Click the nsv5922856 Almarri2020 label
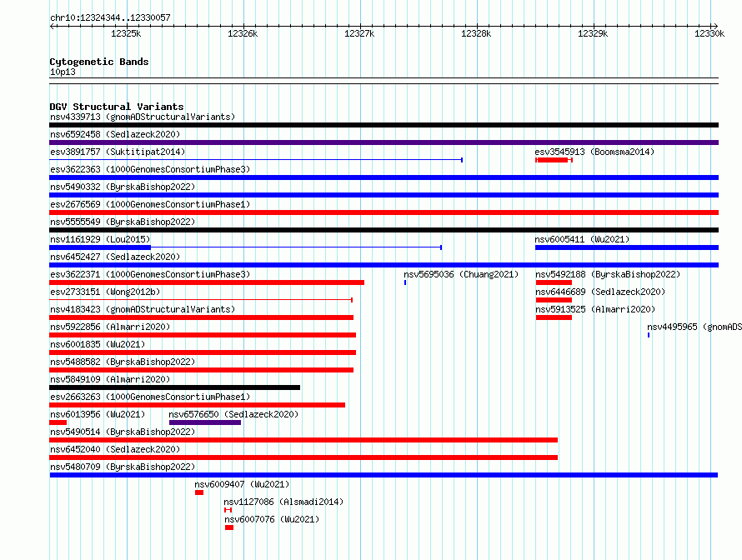Image resolution: width=742 pixels, height=560 pixels. [x=110, y=327]
